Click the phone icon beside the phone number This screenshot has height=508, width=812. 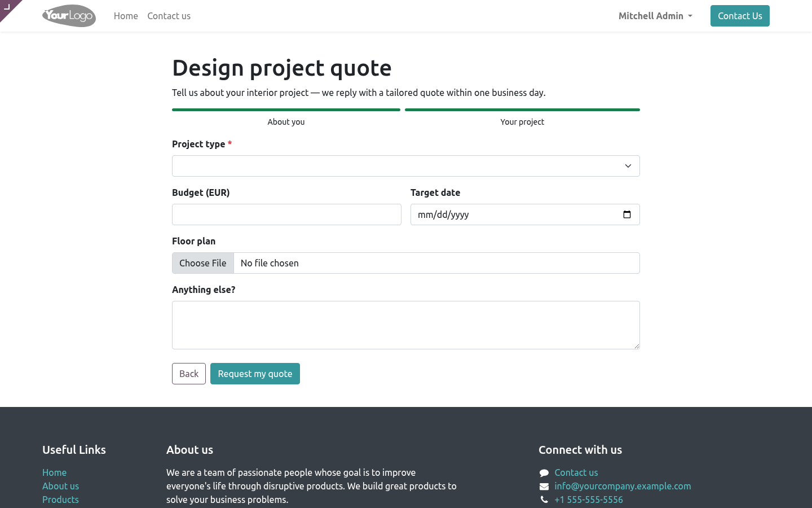pyautogui.click(x=544, y=500)
